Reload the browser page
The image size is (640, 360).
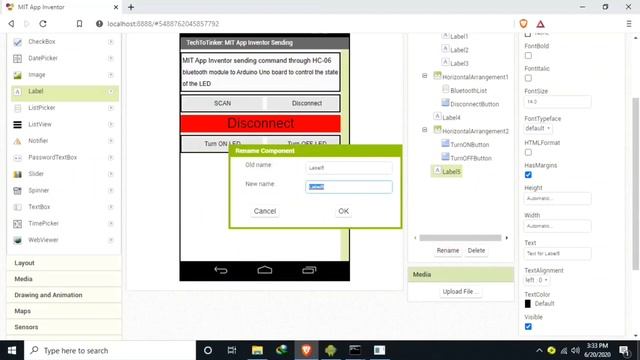43,24
